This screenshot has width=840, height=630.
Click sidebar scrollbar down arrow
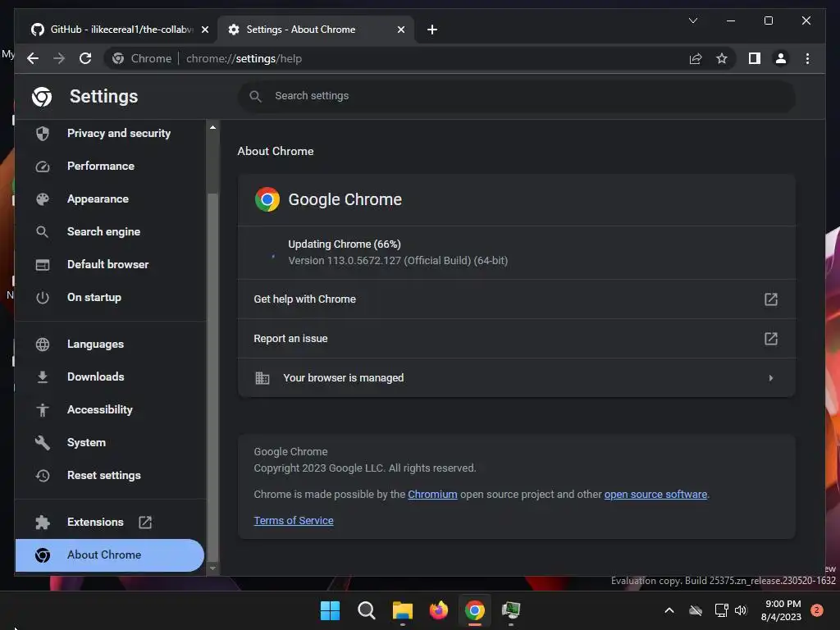212,568
